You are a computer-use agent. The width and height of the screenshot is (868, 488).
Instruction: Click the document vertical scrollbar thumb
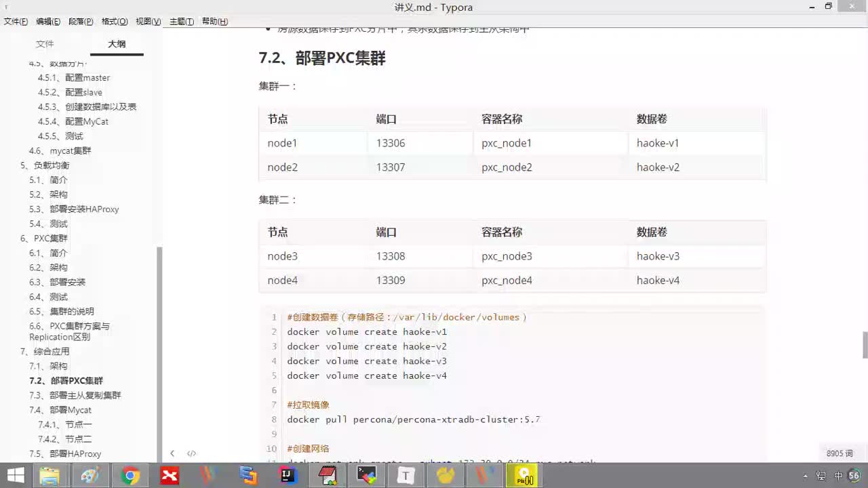tap(865, 345)
